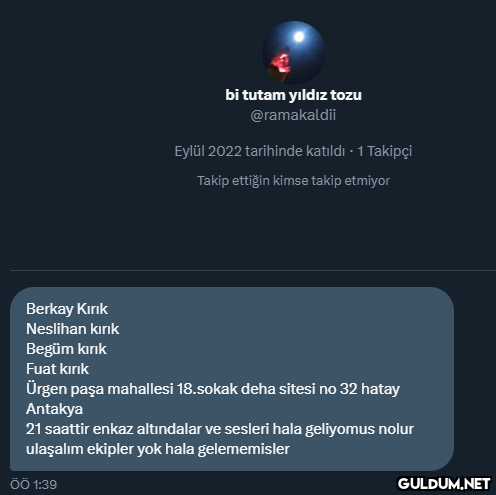
Task: View the 1 Takipçi follower count
Action: click(x=385, y=151)
